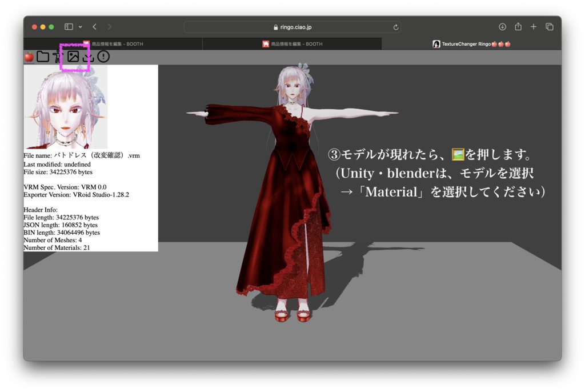The height and width of the screenshot is (392, 585).
Task: Click the exclamation info icon
Action: click(103, 57)
